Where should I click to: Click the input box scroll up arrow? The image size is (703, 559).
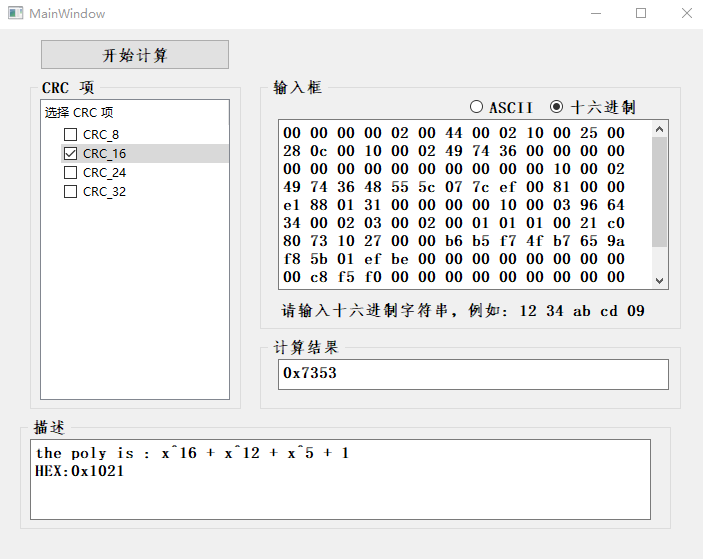point(659,129)
